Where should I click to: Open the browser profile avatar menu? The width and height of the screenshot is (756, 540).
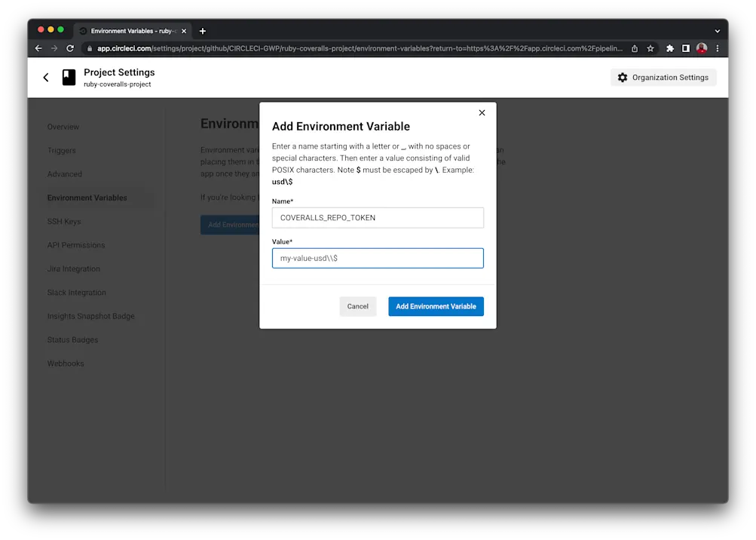[701, 48]
